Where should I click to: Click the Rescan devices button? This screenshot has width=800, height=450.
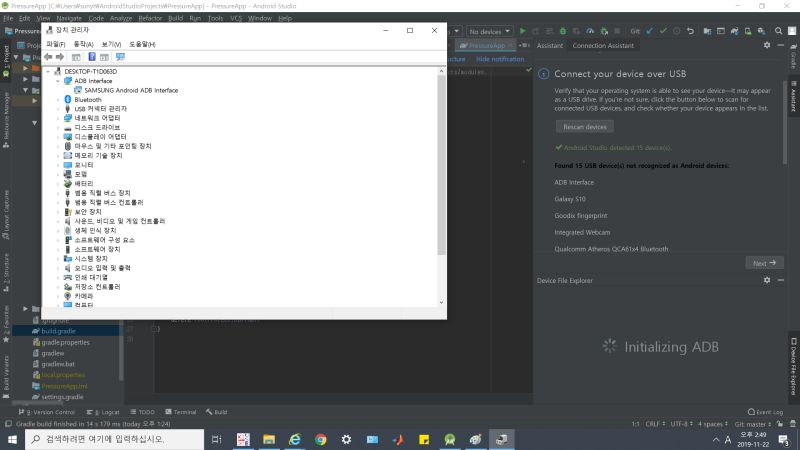[585, 127]
